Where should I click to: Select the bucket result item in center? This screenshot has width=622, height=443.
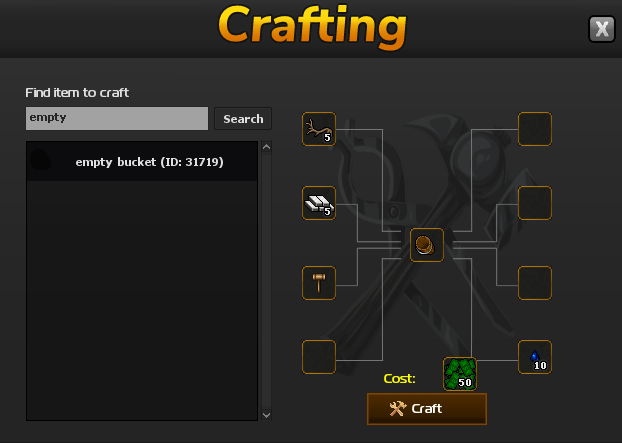click(x=427, y=245)
